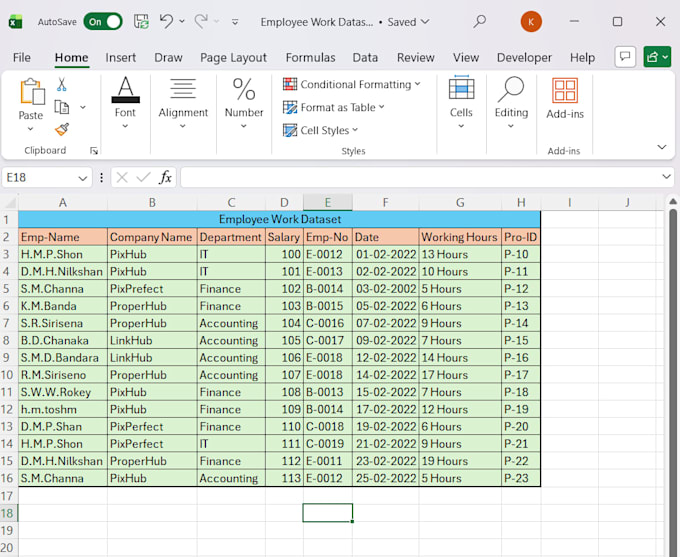This screenshot has width=680, height=557.
Task: Open the Page Layout tab
Action: (x=233, y=57)
